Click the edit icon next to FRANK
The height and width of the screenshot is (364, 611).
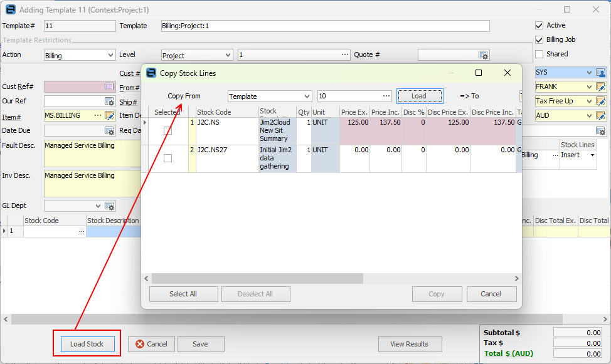[600, 87]
